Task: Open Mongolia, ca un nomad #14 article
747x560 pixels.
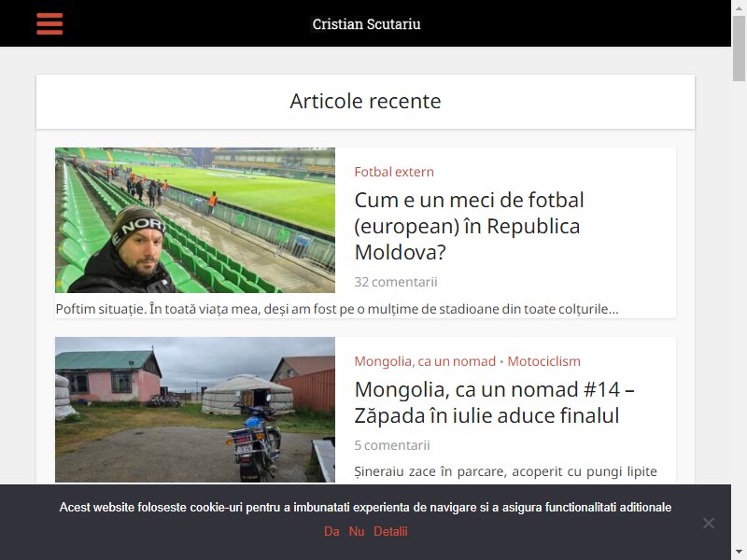Action: click(495, 402)
